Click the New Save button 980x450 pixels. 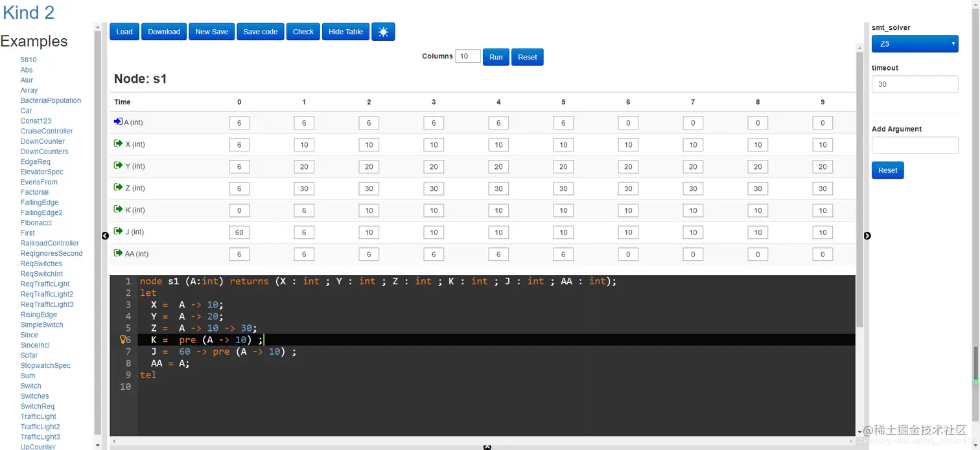pos(212,32)
